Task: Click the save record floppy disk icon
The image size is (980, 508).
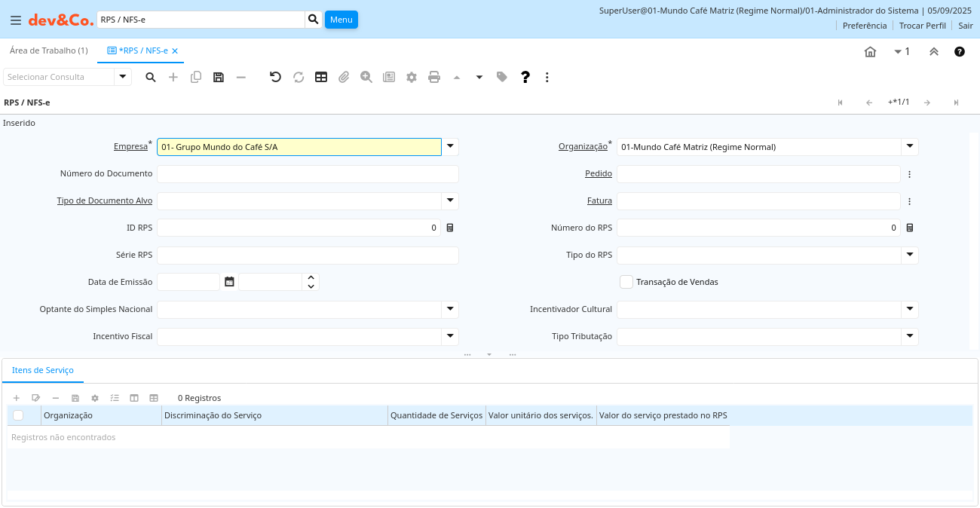Action: [x=219, y=77]
